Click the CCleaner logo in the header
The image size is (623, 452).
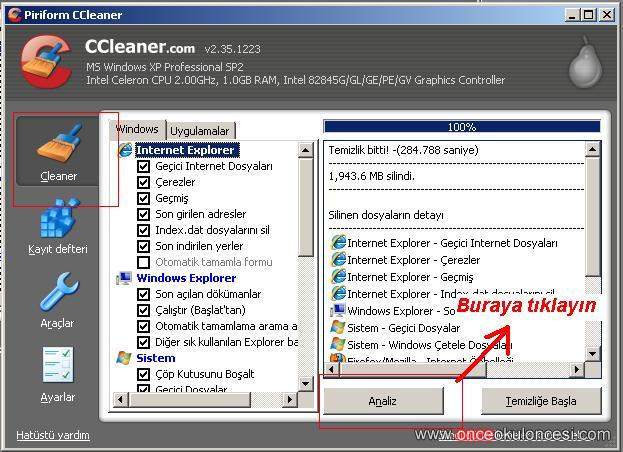click(x=46, y=62)
